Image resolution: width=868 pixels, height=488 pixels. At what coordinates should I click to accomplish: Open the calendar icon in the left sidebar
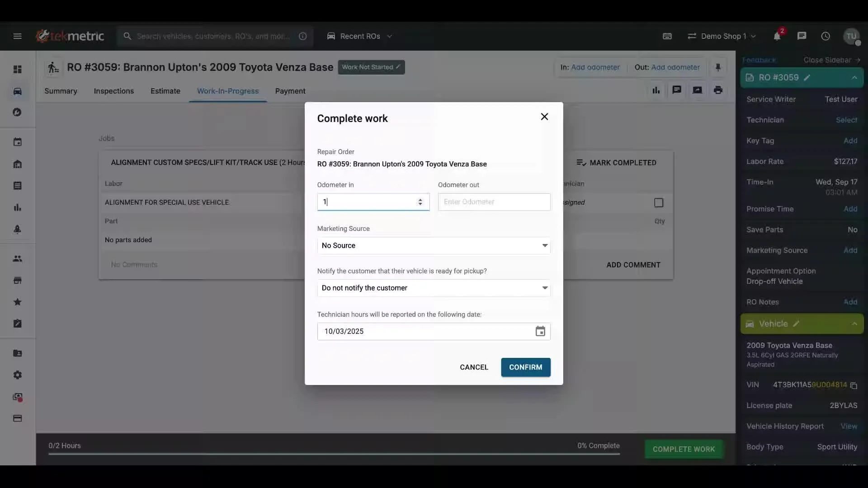coord(17,142)
